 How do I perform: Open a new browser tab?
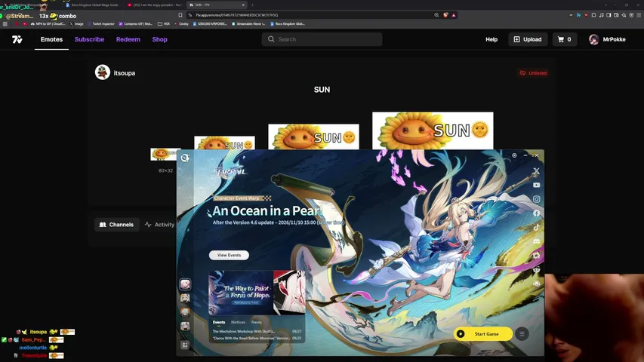coord(252,5)
